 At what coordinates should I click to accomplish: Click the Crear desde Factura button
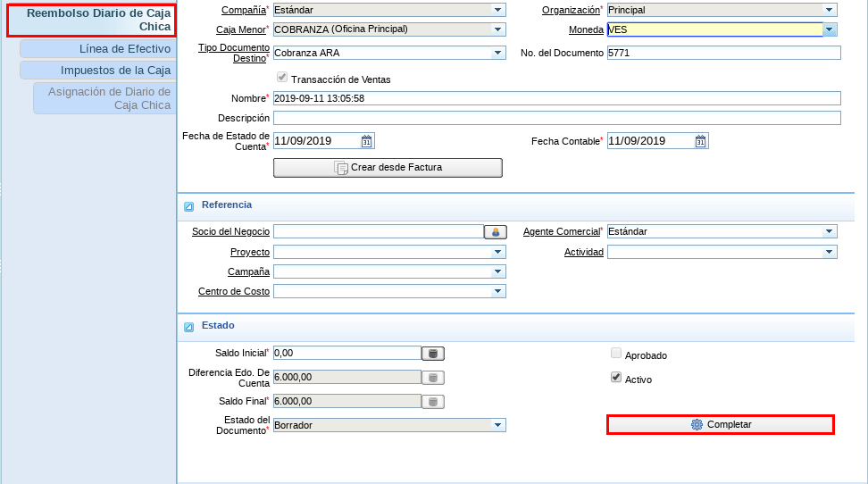pyautogui.click(x=388, y=168)
